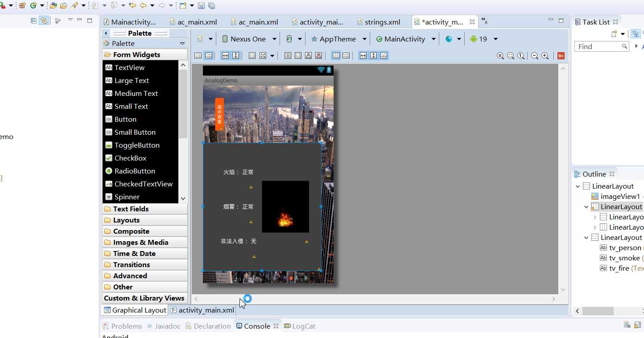Click the zoom to fit icon
644x338 pixels.
click(x=511, y=56)
